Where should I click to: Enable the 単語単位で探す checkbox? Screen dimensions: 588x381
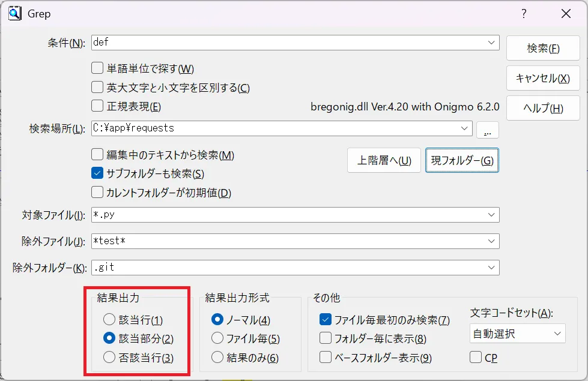[97, 69]
